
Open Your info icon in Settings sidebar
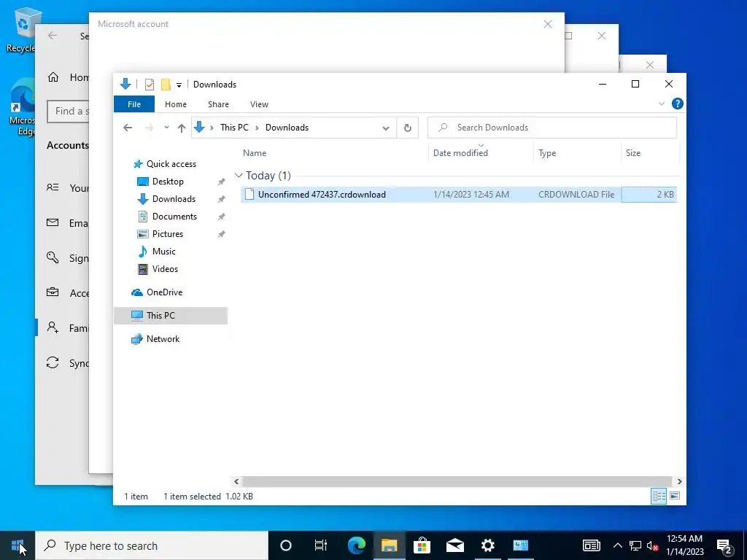pyautogui.click(x=53, y=187)
